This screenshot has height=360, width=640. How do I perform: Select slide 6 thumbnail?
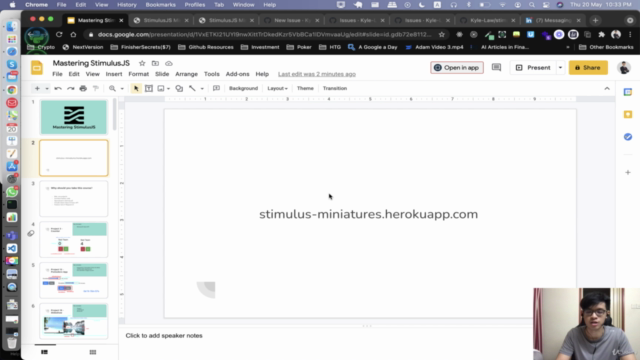pos(74,321)
